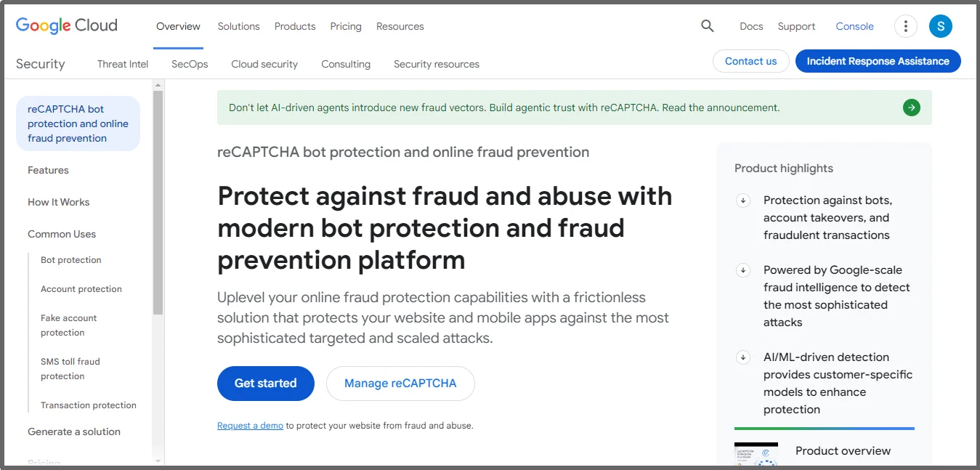Expand the 'AI/ML-driven detection' highlight
Screen dimensions: 980x470
[742, 357]
